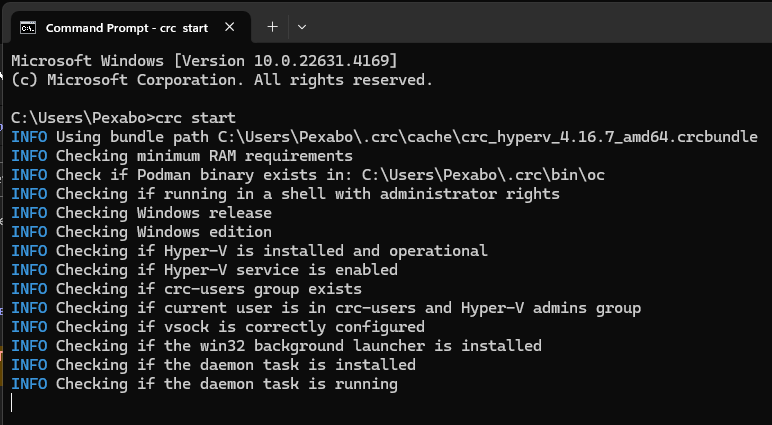
Task: Click the bundle path ending in amd64.crcbundle
Action: [x=487, y=137]
